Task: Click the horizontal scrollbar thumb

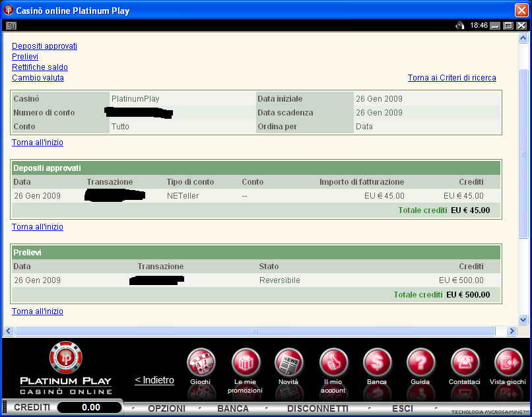Action: click(x=255, y=331)
